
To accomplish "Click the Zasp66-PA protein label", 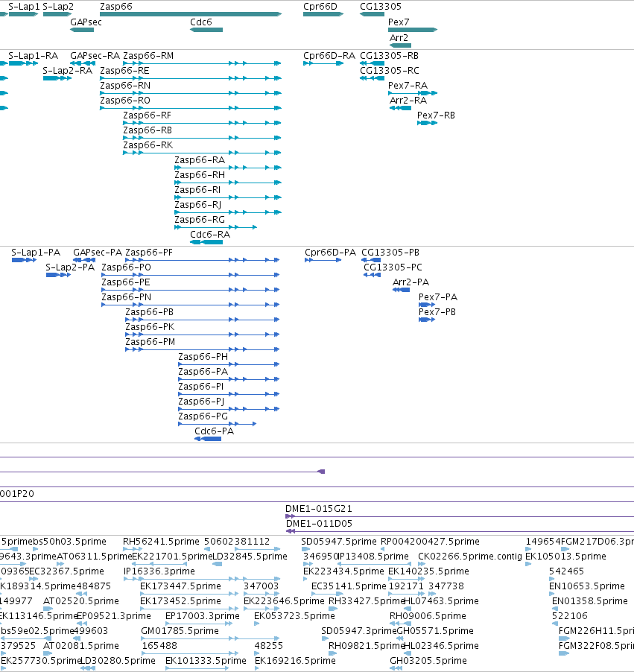I will click(x=203, y=371).
